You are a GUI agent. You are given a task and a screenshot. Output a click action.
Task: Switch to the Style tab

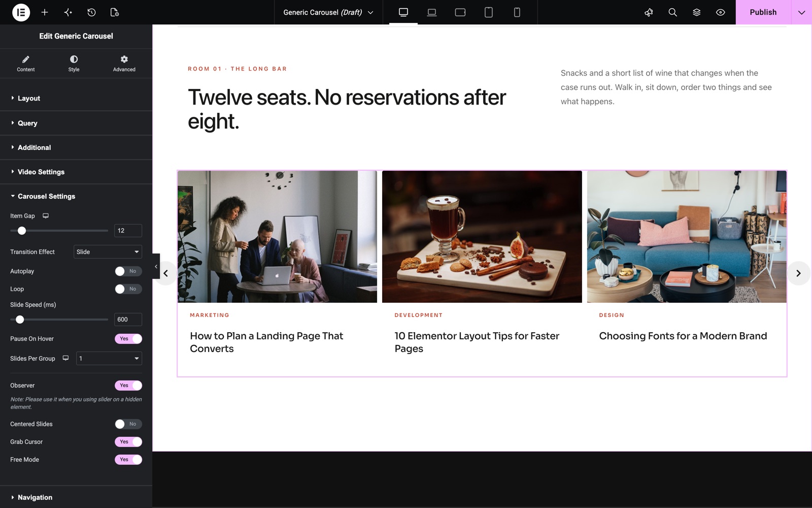pos(74,63)
